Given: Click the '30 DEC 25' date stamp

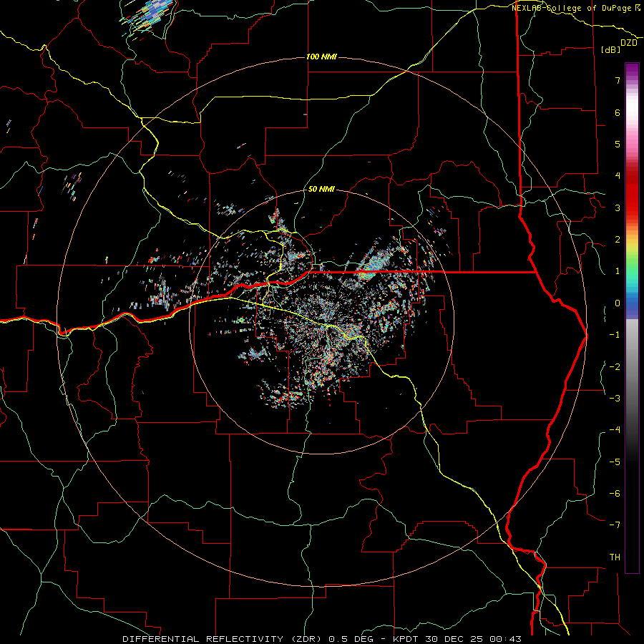Looking at the screenshot, I should click(454, 639).
